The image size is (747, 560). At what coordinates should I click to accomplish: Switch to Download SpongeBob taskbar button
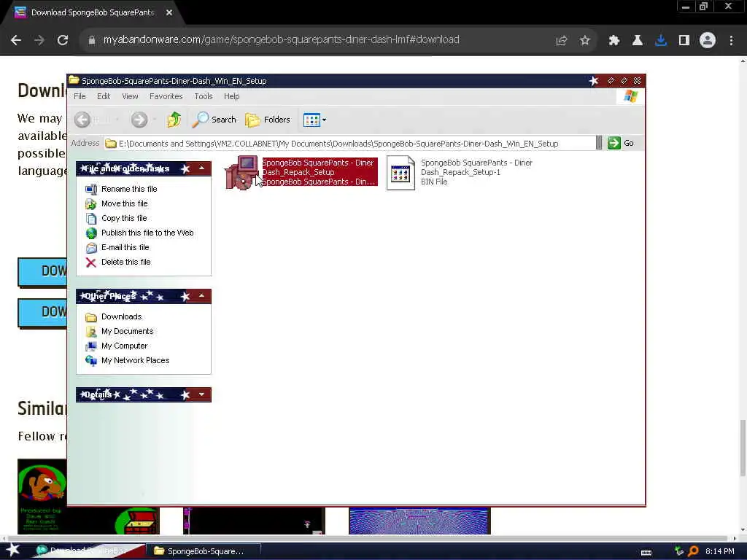point(88,551)
